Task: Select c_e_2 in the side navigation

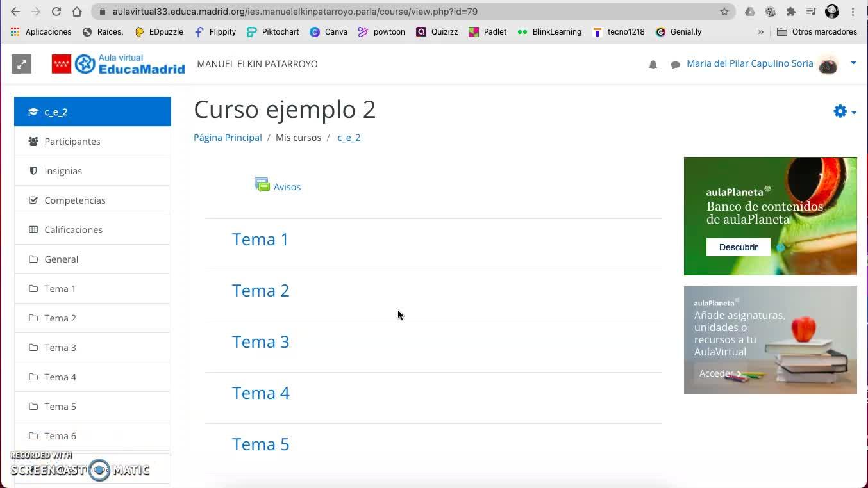Action: 92,111
